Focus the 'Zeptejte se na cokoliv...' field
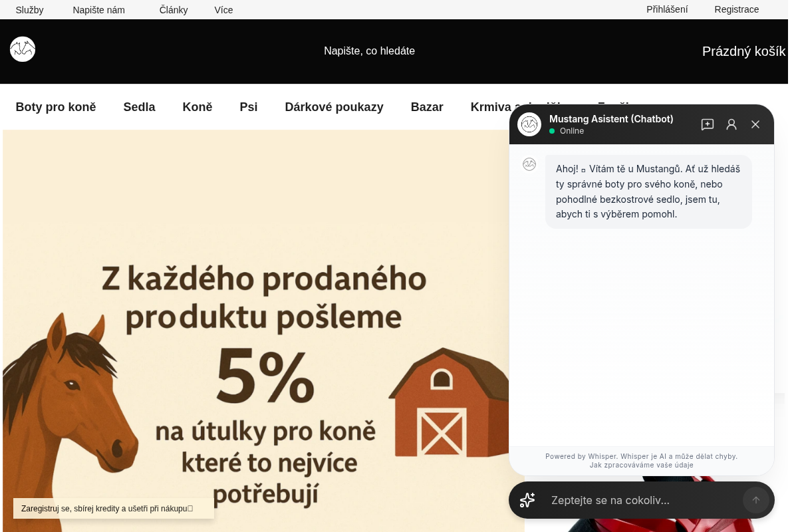 pyautogui.click(x=642, y=500)
